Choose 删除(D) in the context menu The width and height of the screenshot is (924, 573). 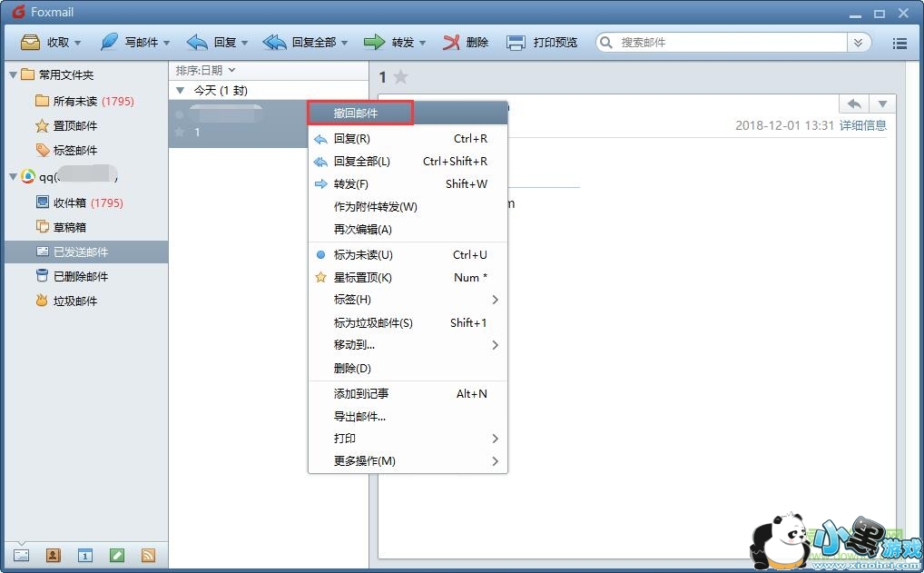[408, 369]
